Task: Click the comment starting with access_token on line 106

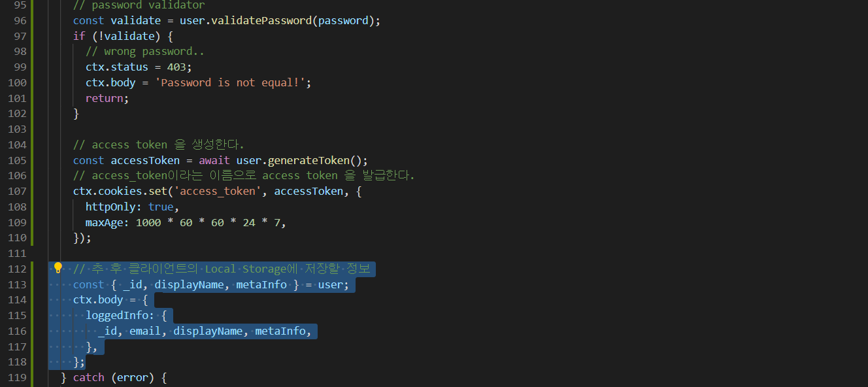Action: tap(244, 175)
